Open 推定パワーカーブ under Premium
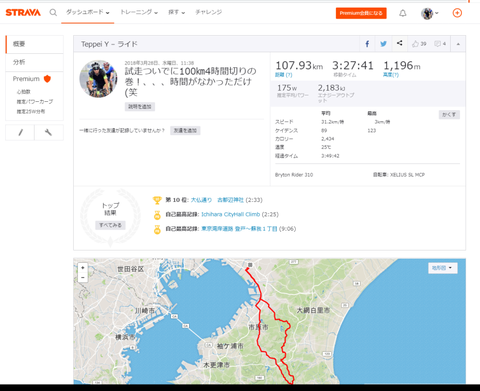The image size is (480, 391). 35,101
